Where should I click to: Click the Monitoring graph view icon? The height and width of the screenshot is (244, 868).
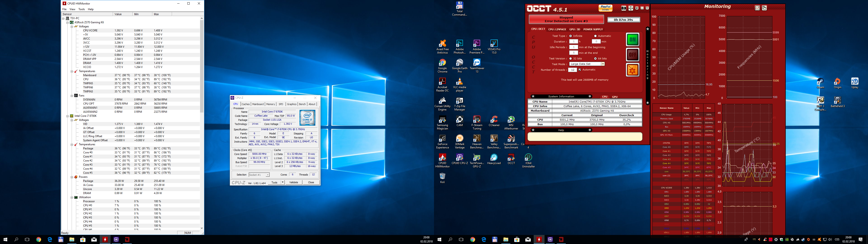coord(757,8)
